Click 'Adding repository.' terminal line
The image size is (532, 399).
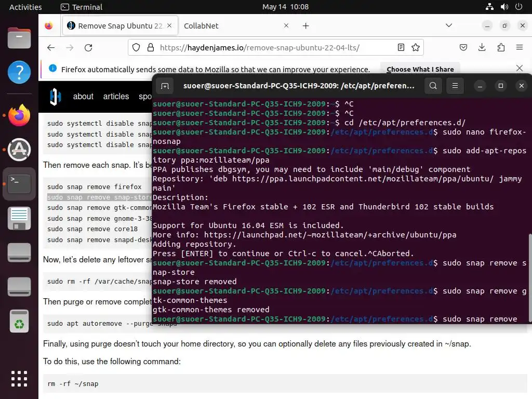[195, 244]
